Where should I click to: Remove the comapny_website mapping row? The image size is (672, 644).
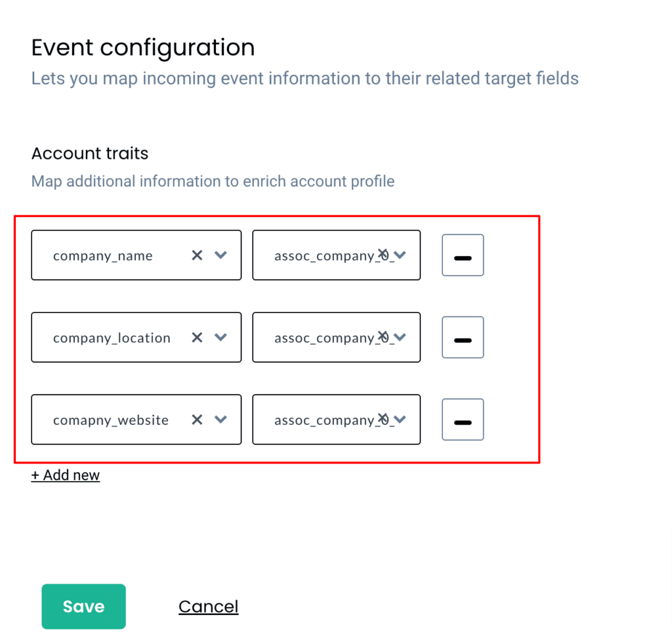(463, 419)
